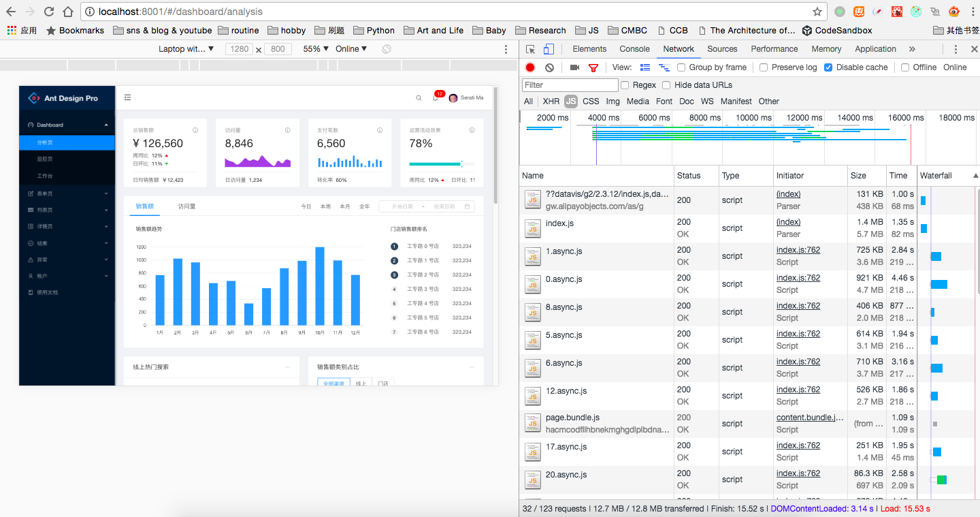This screenshot has height=517, width=980.
Task: Select the CSS request type filter
Action: tap(591, 101)
